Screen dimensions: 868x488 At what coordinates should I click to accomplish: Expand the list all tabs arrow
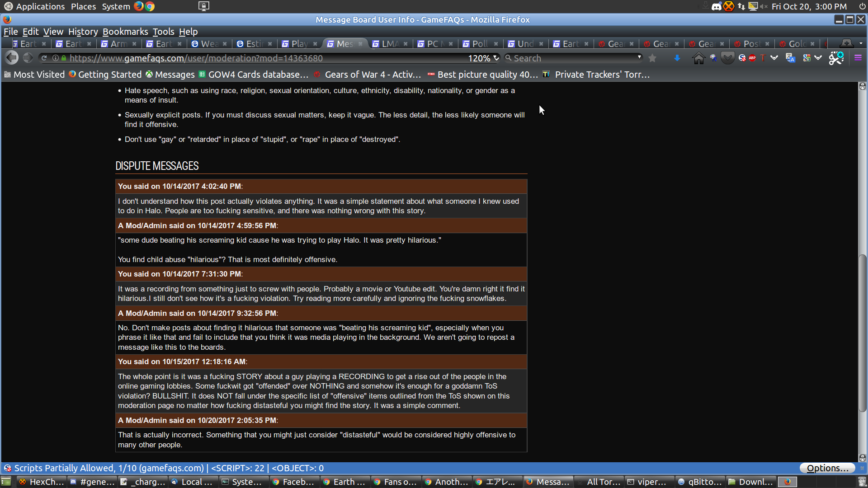pyautogui.click(x=861, y=44)
